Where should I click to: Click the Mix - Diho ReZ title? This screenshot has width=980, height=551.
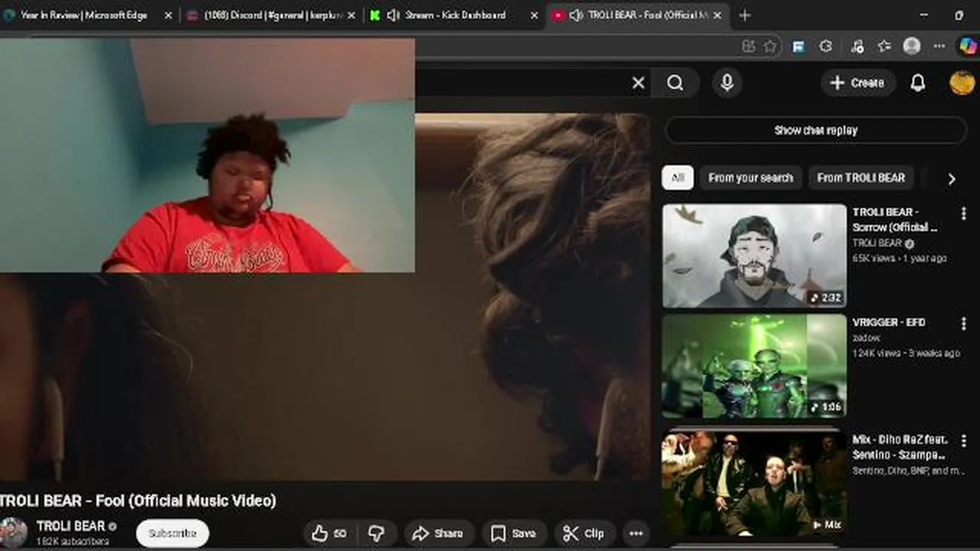point(900,447)
